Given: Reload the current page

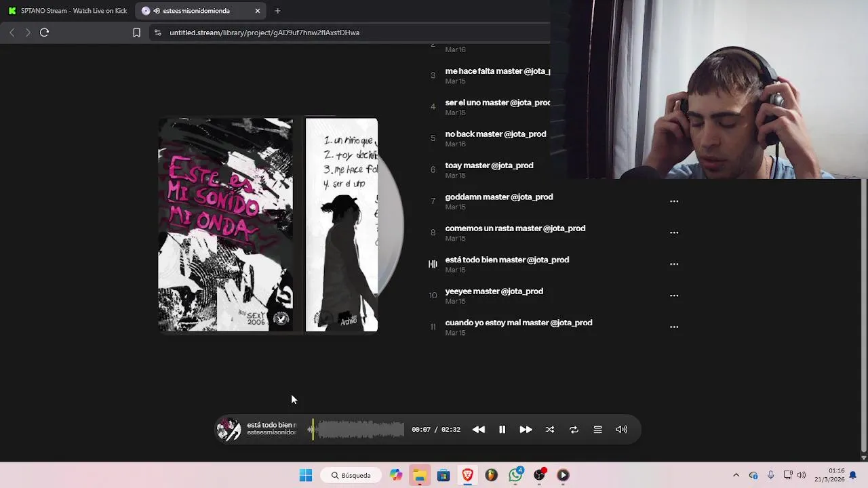Looking at the screenshot, I should [45, 33].
